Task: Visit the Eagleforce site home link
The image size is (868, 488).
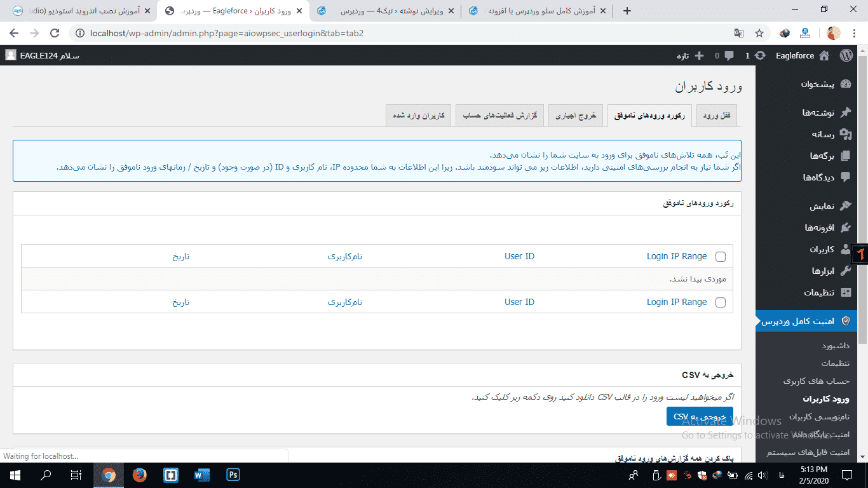Action: [x=803, y=55]
